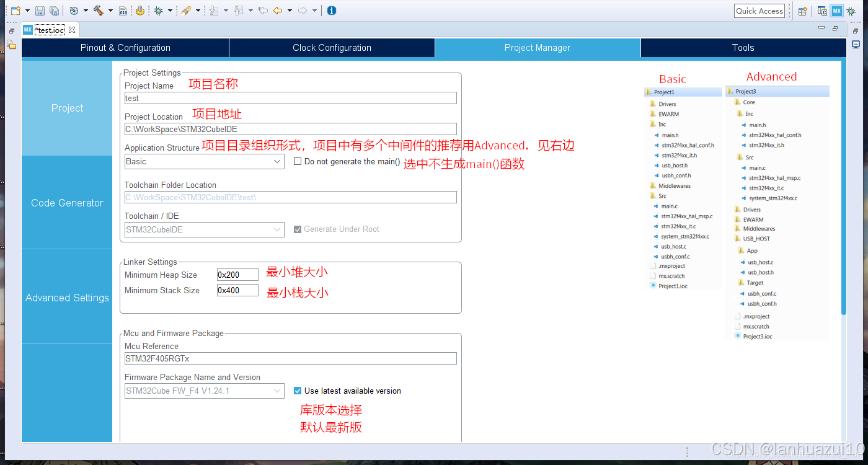Minimize the editor area
This screenshot has width=868, height=465.
(x=821, y=29)
